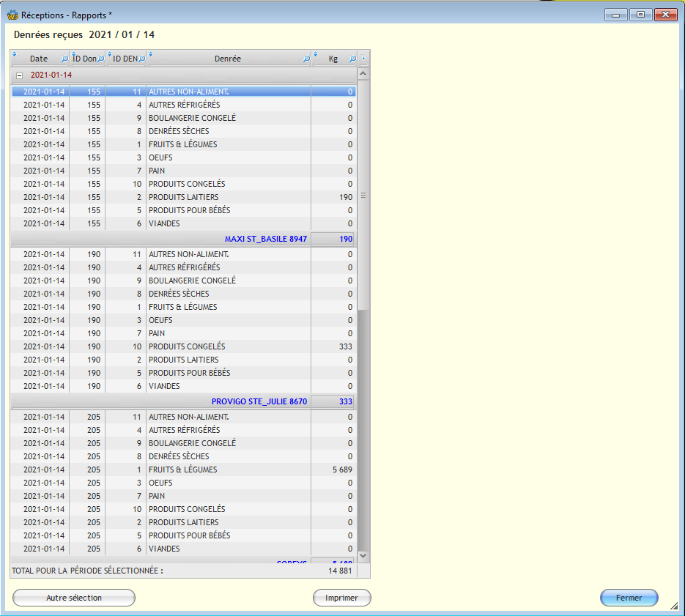Click the search magnifier in Kg column

point(352,59)
